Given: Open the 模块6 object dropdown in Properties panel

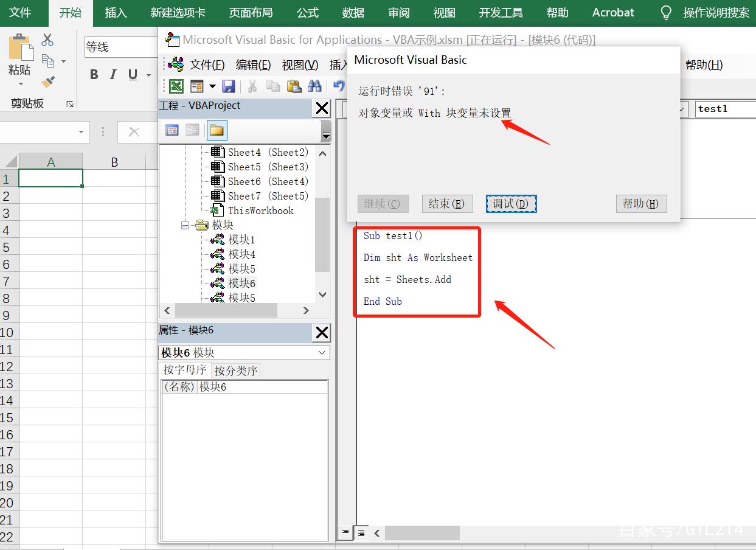Looking at the screenshot, I should pyautogui.click(x=322, y=352).
